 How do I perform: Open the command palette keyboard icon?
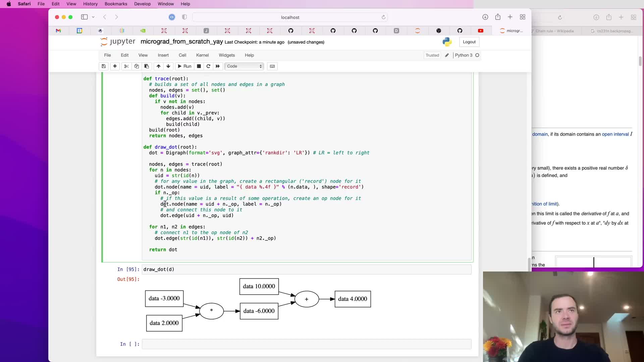(x=272, y=66)
